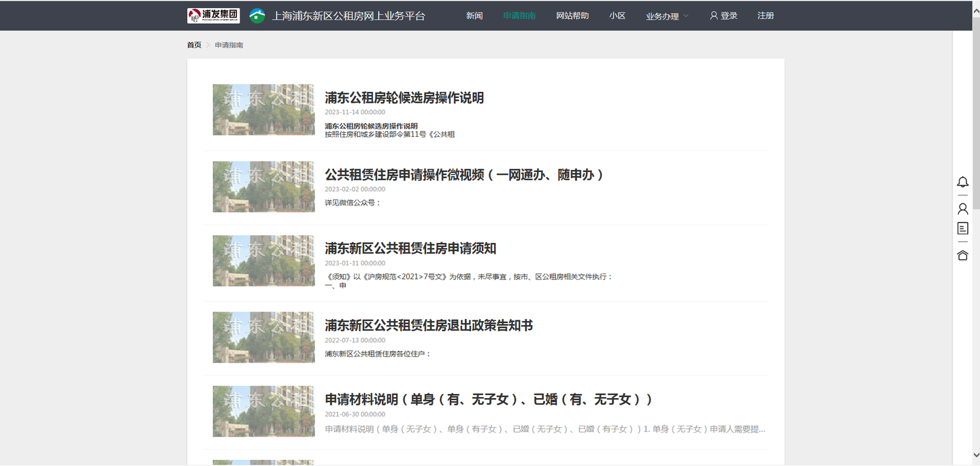980x466 pixels.
Task: Click the page scrollbar down arrow
Action: tap(975, 456)
